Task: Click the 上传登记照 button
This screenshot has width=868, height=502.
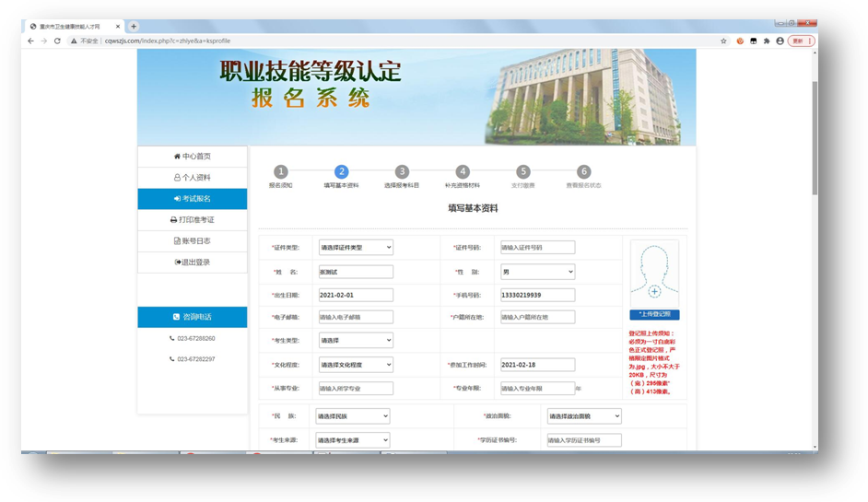Action: pyautogui.click(x=654, y=314)
